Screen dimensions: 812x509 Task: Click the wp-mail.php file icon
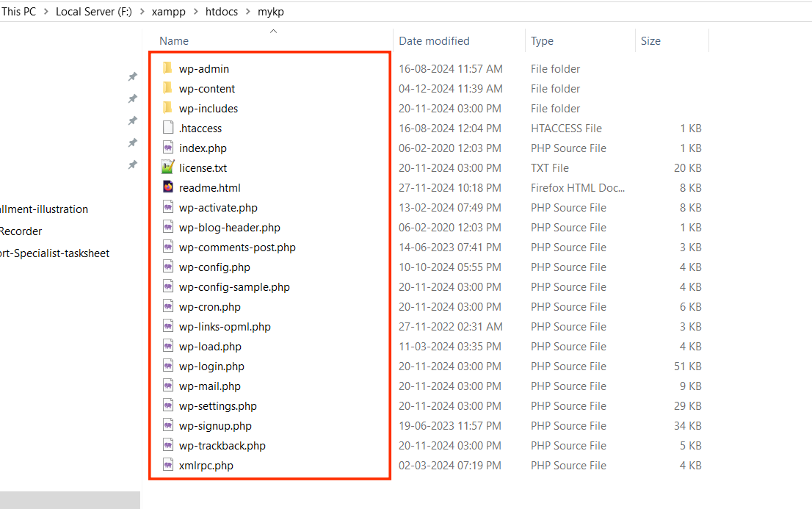point(168,385)
